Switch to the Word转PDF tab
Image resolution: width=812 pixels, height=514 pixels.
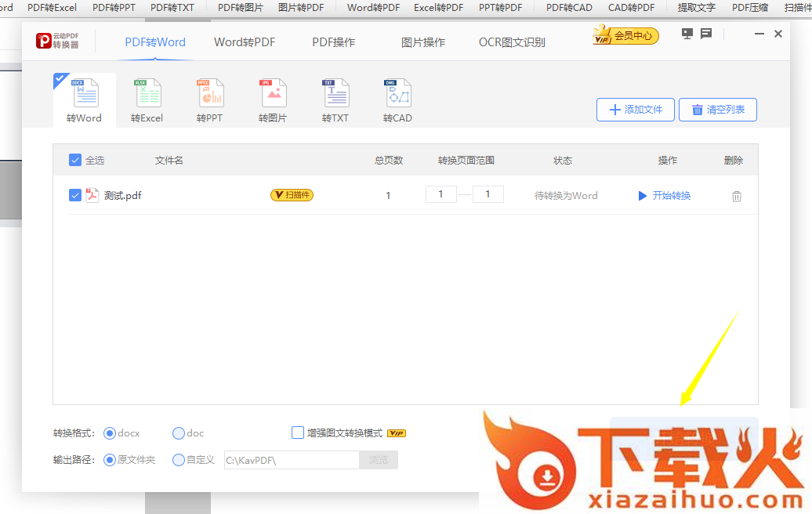(x=245, y=42)
